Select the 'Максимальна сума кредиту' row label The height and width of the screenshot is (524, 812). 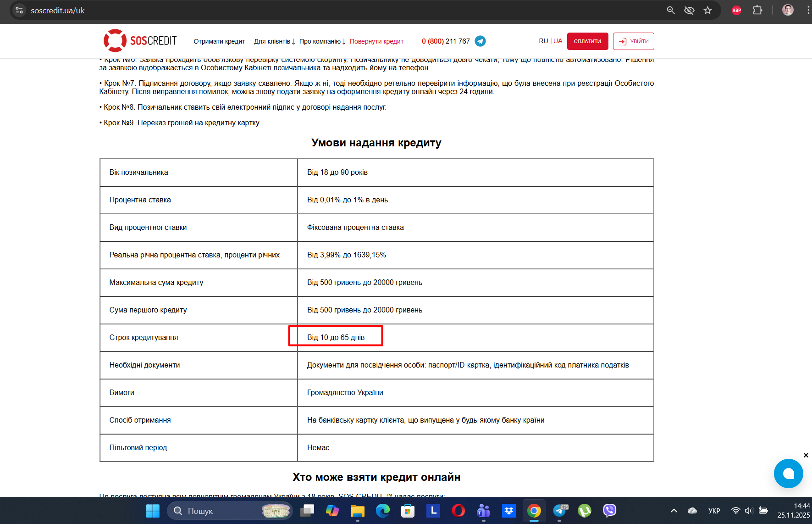(x=199, y=283)
